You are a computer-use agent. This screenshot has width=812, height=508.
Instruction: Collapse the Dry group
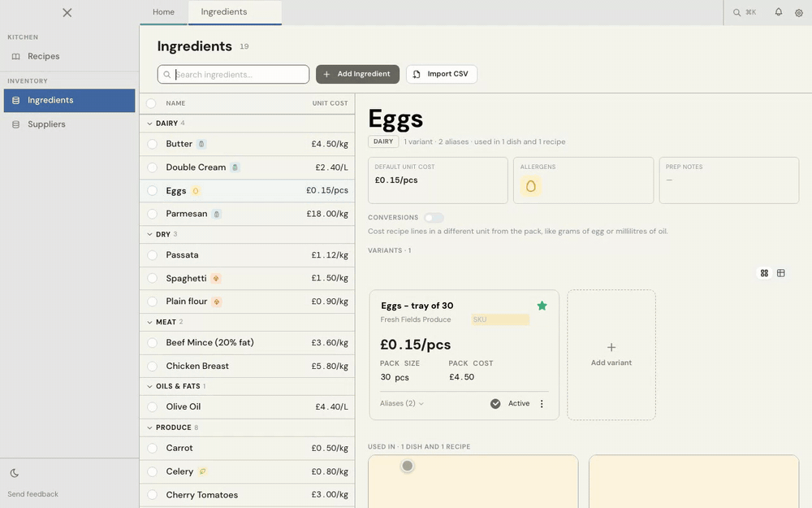pos(149,234)
